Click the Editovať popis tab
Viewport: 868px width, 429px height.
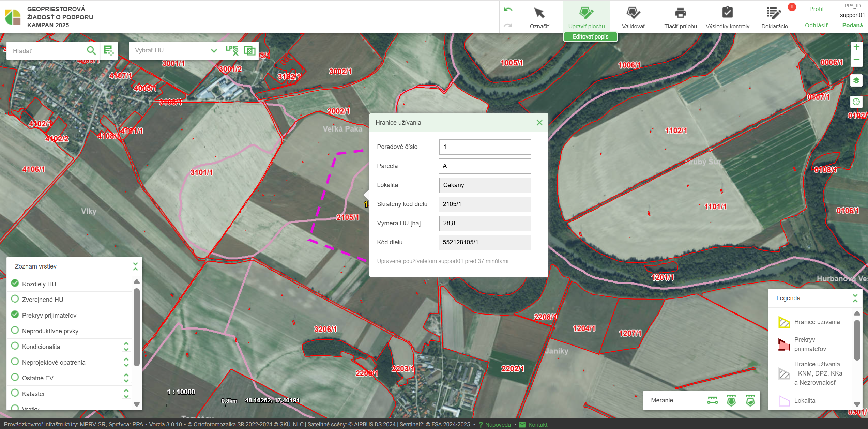(x=590, y=36)
